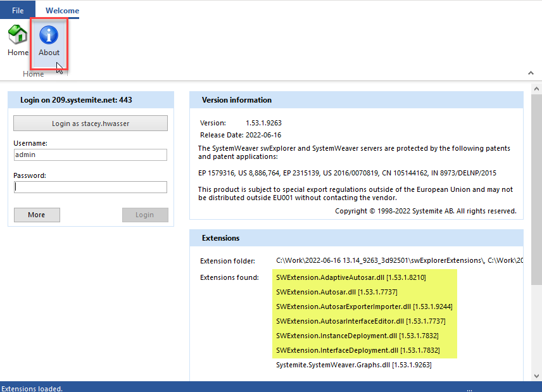Screen dimensions: 542x392
Task: Click the Password input field
Action: pos(90,187)
